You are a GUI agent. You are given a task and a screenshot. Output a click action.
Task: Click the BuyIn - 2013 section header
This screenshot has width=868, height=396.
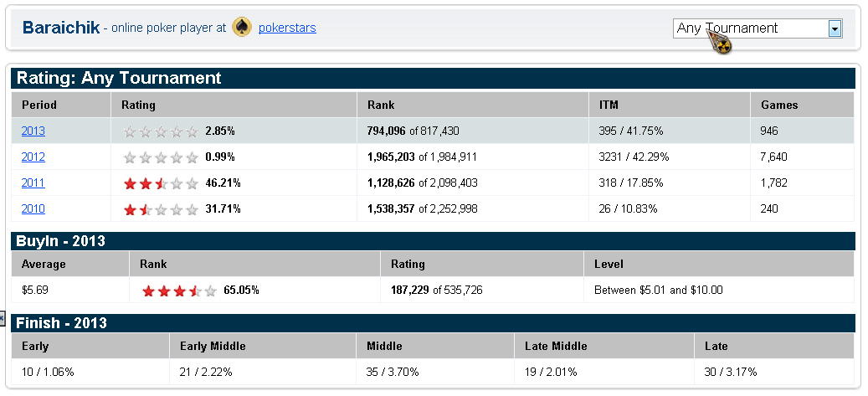[61, 241]
